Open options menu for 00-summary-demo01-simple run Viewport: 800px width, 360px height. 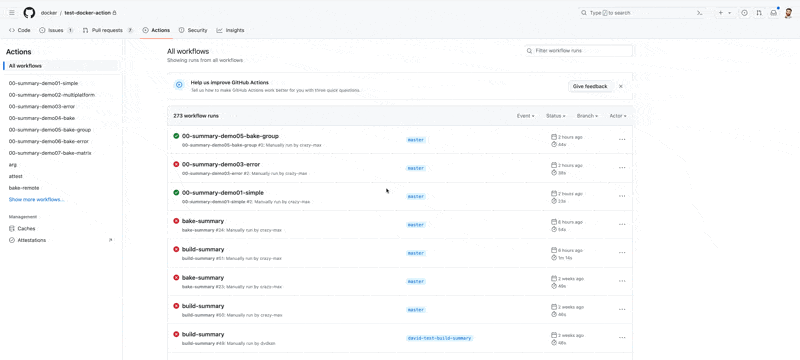(622, 196)
